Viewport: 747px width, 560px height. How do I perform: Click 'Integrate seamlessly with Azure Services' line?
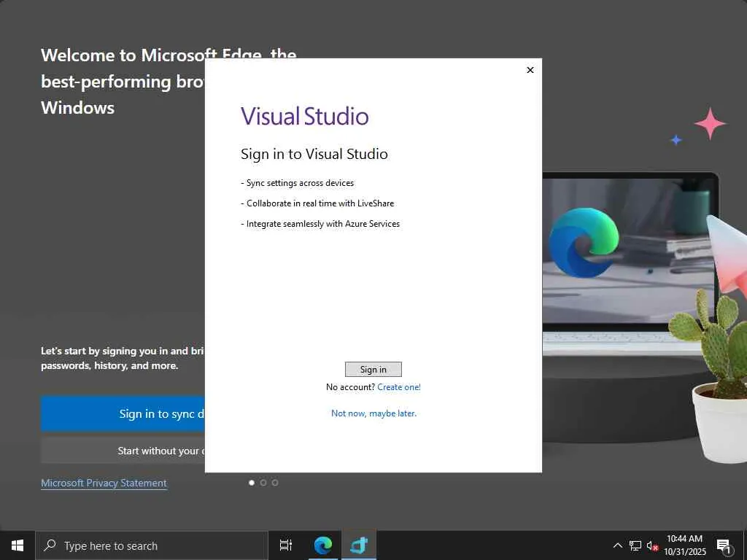point(320,224)
